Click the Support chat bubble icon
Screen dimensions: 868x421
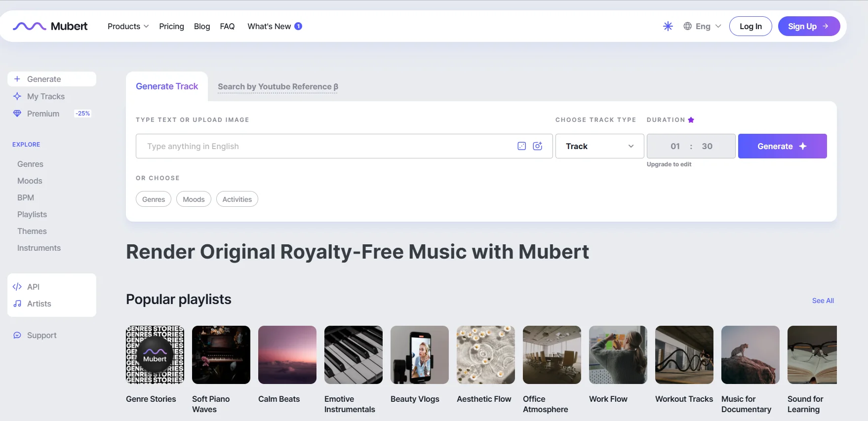click(x=17, y=335)
